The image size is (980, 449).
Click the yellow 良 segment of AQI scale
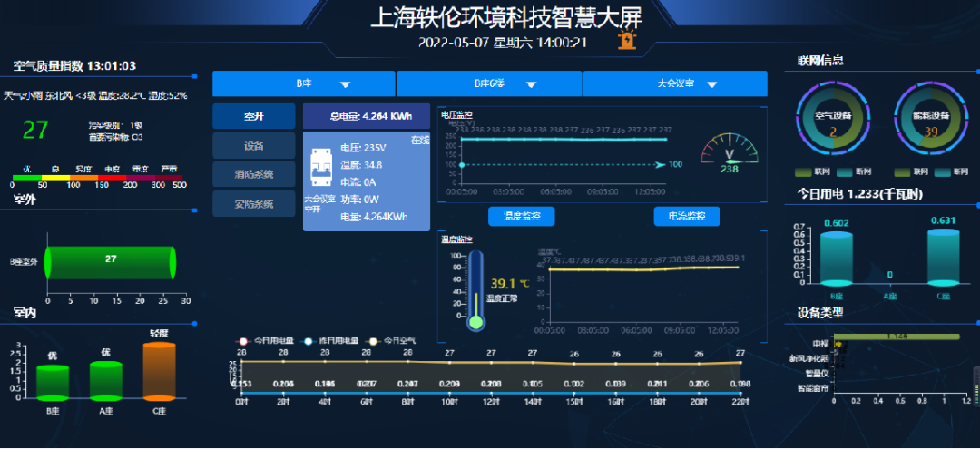(55, 178)
